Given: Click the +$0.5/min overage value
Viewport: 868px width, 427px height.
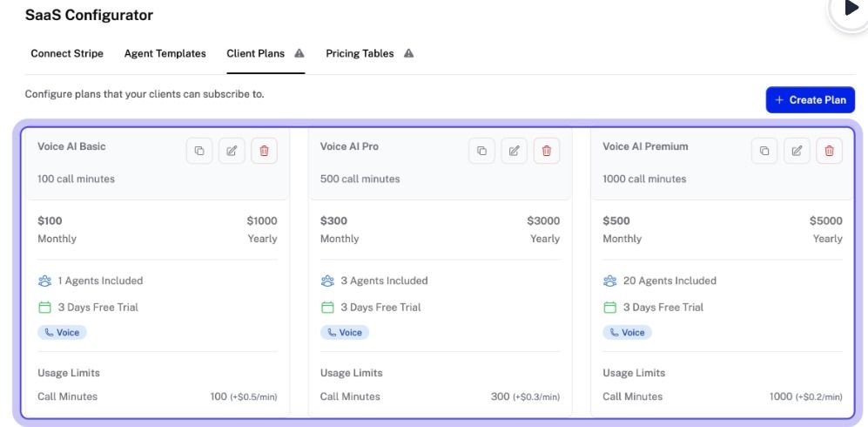Looking at the screenshot, I should 253,397.
